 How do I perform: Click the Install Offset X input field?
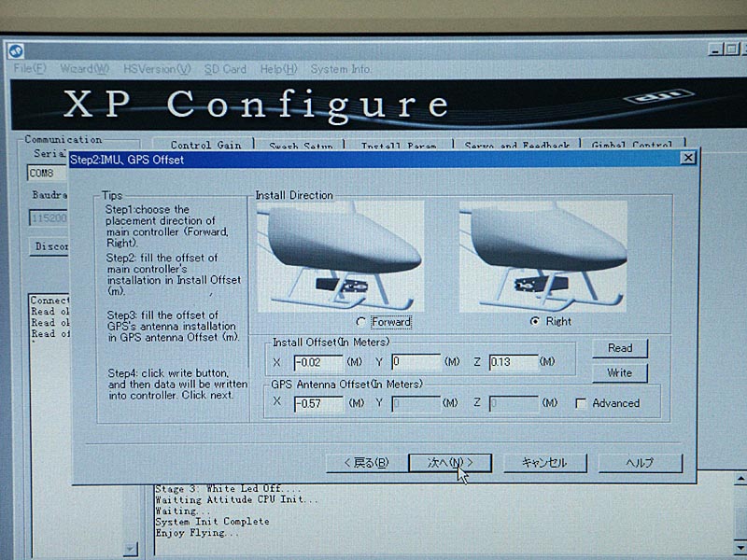(317, 362)
